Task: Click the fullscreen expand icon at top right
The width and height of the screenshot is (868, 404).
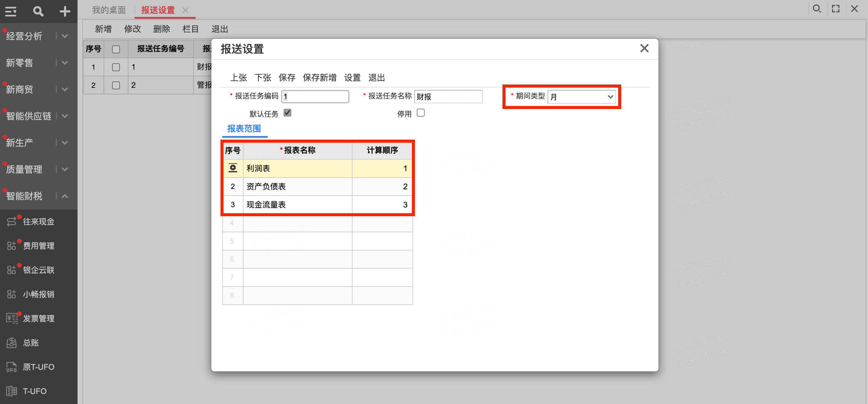Action: pos(835,9)
